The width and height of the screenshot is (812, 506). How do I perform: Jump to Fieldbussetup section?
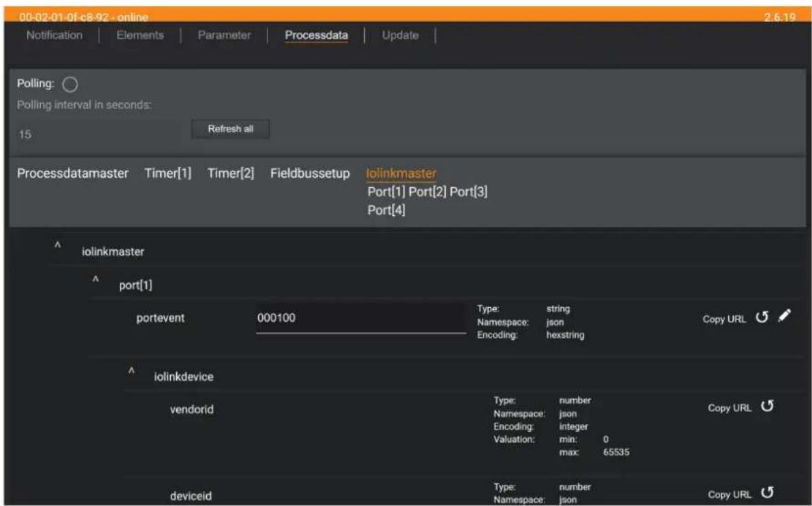click(310, 174)
